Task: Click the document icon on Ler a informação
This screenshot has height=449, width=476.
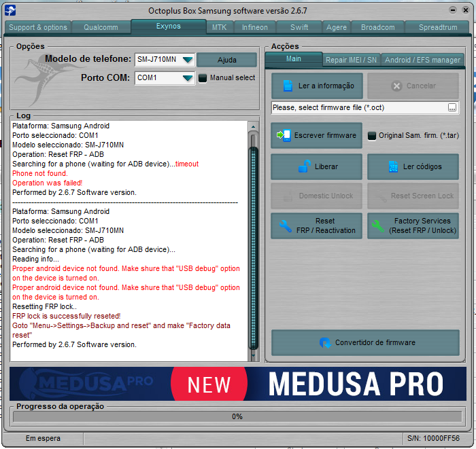Action: pyautogui.click(x=288, y=86)
